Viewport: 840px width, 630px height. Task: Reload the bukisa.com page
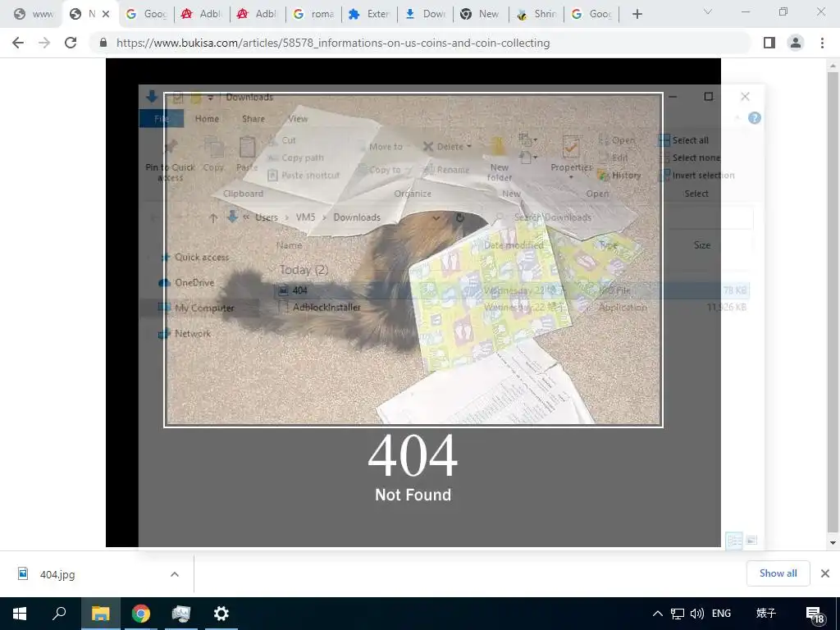(71, 43)
